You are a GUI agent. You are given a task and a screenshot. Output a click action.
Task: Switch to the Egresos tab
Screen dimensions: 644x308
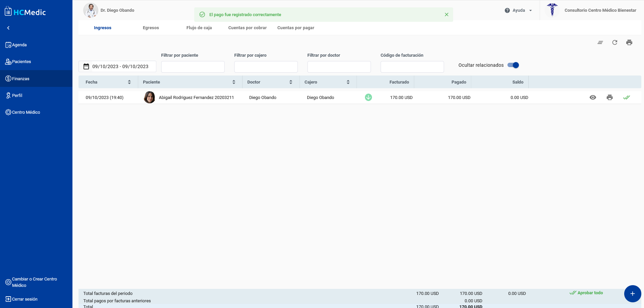(151, 28)
